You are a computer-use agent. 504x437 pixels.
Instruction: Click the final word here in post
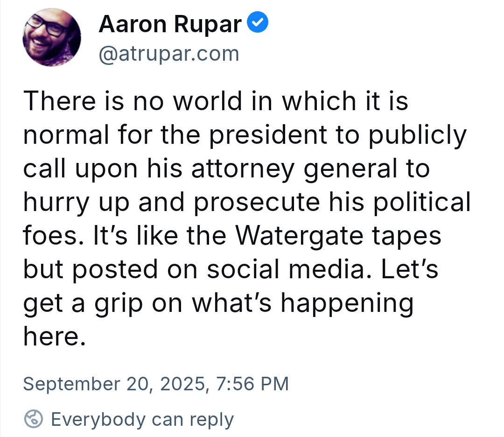[55, 337]
